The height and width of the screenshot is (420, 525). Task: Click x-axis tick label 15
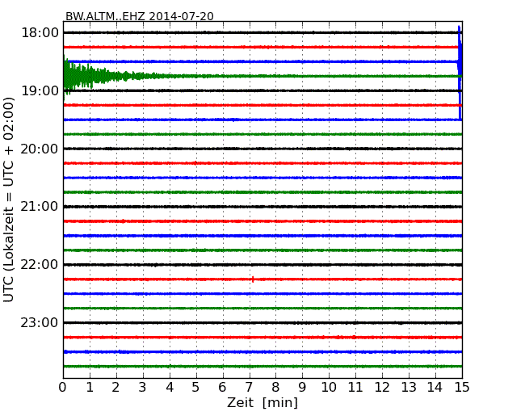462,387
